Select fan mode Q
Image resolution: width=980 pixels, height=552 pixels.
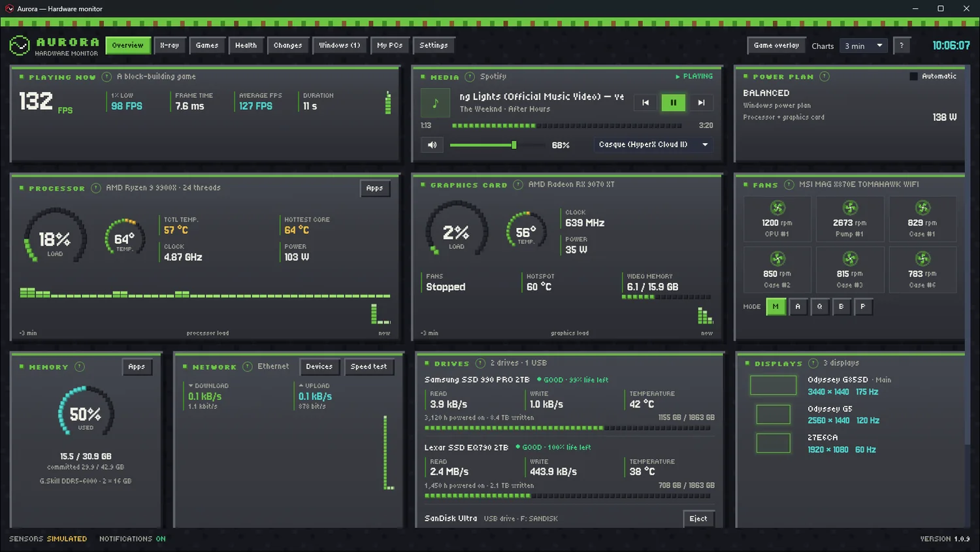pos(819,306)
